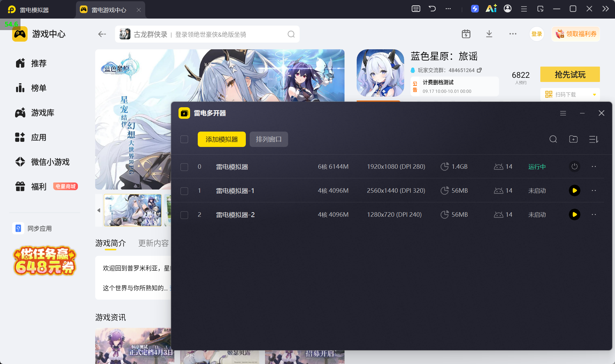Shut down the running 雷电模拟器 instance
This screenshot has width=615, height=364.
[x=574, y=166]
